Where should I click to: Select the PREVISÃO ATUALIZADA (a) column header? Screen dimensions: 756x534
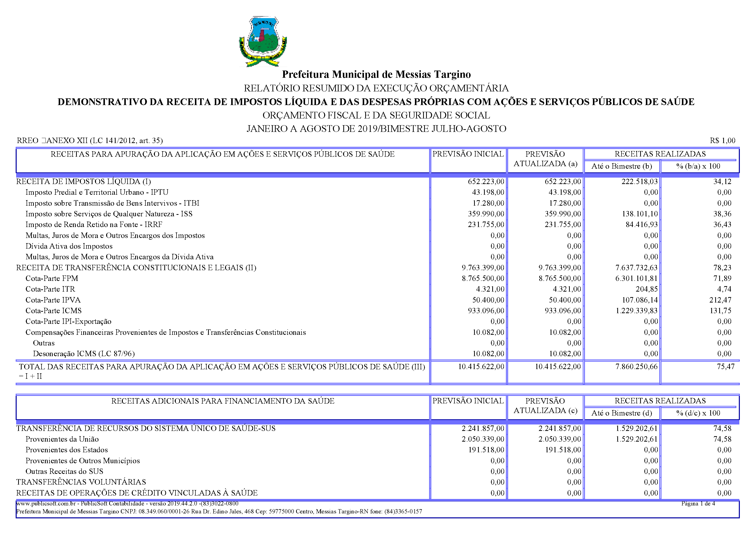tap(545, 159)
